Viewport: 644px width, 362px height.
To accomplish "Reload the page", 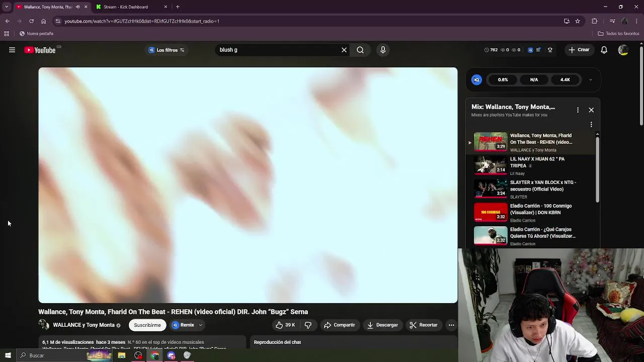I will (x=31, y=21).
